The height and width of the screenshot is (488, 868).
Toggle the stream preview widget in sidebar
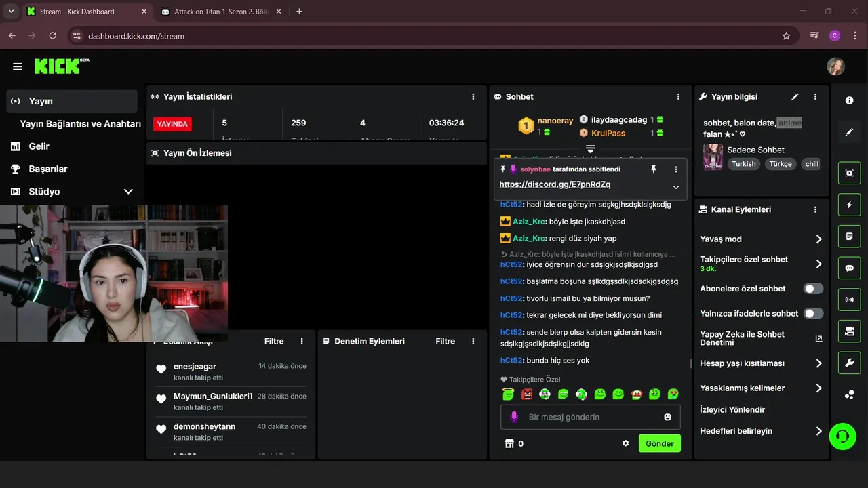[850, 173]
